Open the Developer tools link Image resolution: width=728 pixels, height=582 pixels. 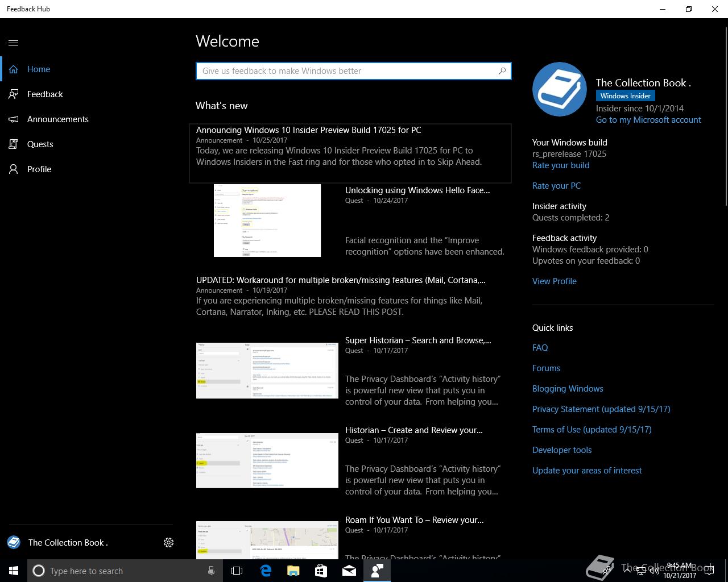(x=562, y=450)
